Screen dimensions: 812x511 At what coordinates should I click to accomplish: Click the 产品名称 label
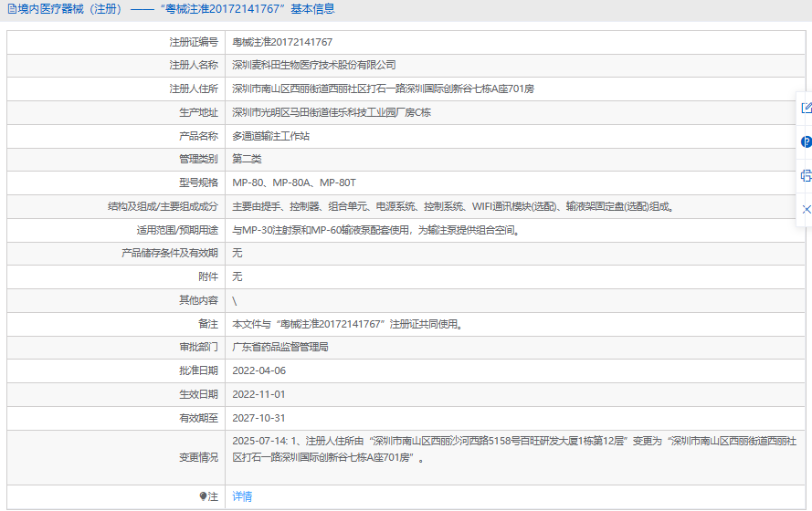(x=199, y=136)
